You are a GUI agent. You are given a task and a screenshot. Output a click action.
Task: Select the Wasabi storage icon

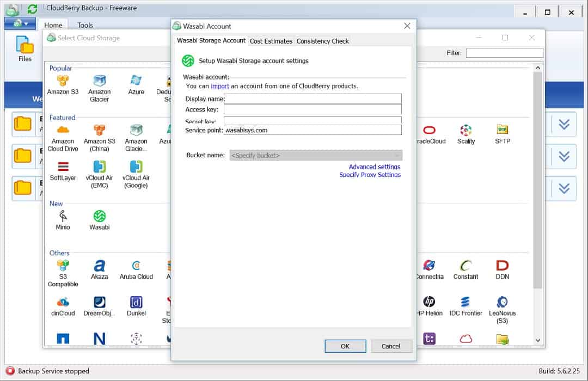pos(100,220)
